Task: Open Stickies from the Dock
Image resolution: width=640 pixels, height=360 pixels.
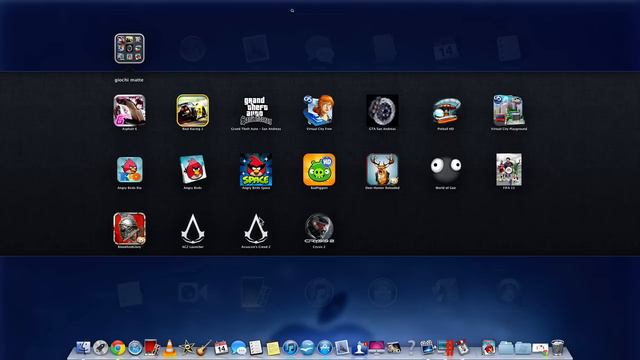Action: 273,348
